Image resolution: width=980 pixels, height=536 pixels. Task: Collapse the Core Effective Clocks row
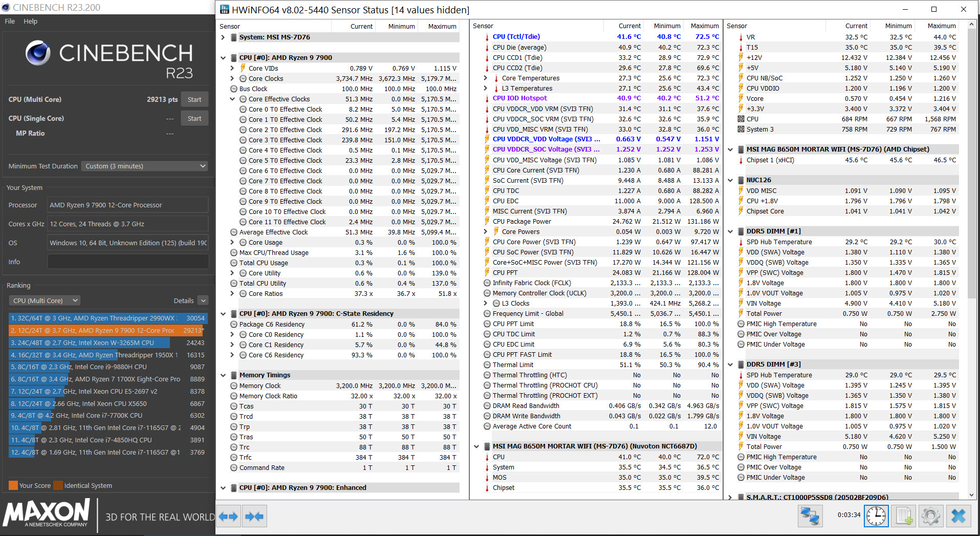coord(232,99)
